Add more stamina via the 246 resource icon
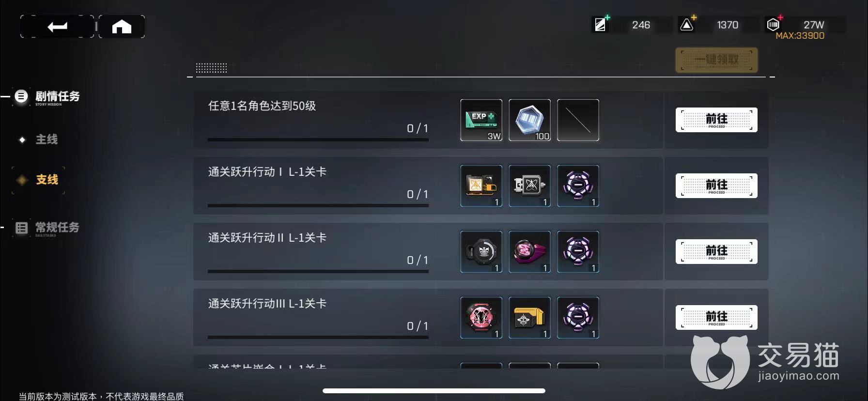The height and width of the screenshot is (401, 868). pos(601,24)
